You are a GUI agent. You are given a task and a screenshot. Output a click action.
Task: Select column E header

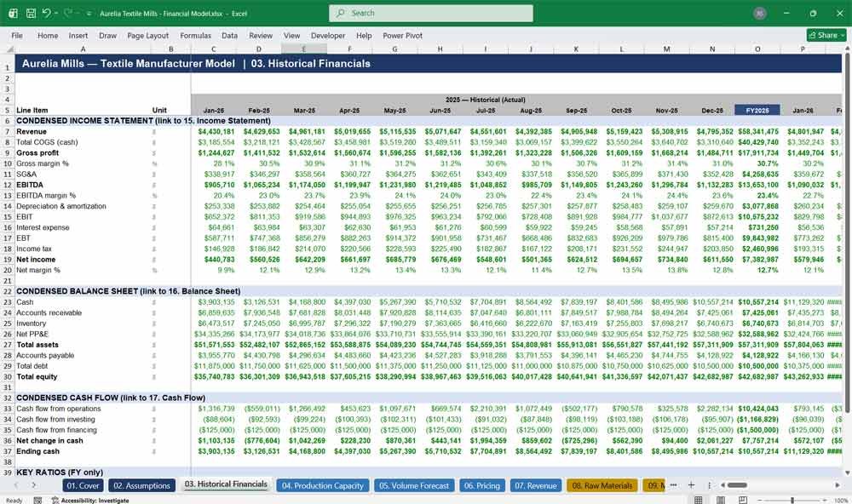pyautogui.click(x=304, y=49)
